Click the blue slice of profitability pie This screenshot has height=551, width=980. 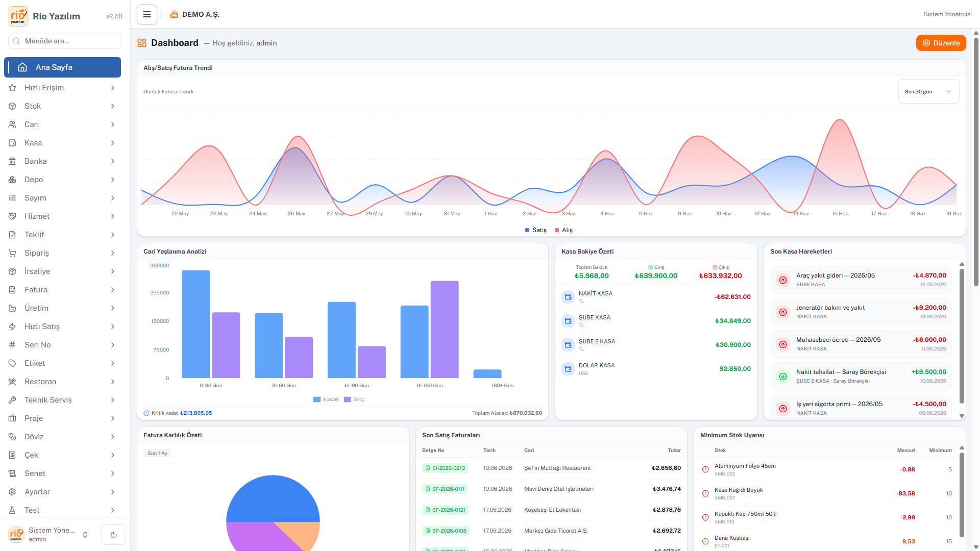point(273,498)
